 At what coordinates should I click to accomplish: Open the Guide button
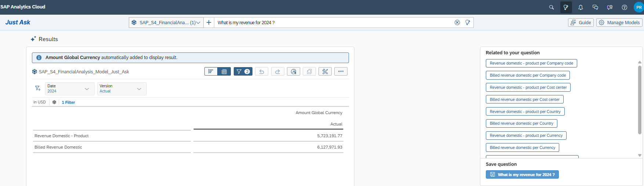coord(581,22)
